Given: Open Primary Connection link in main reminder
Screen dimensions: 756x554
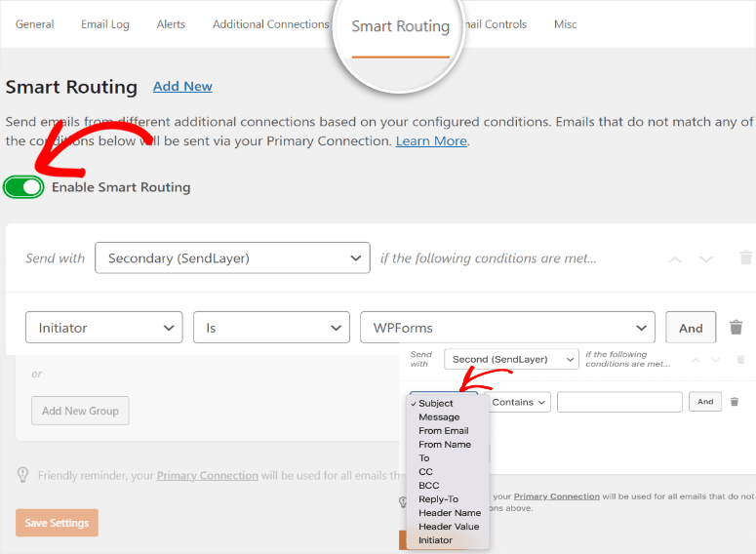Looking at the screenshot, I should coord(208,475).
